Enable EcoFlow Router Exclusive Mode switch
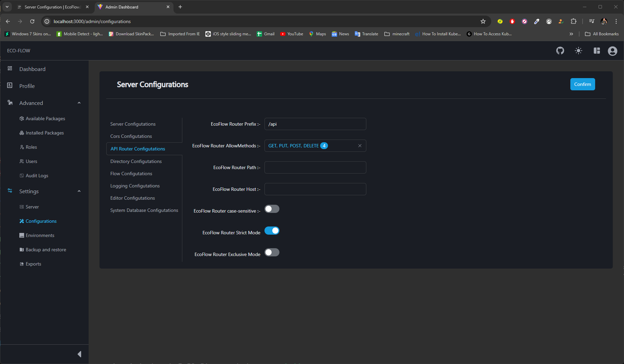Image resolution: width=624 pixels, height=364 pixels. click(272, 252)
